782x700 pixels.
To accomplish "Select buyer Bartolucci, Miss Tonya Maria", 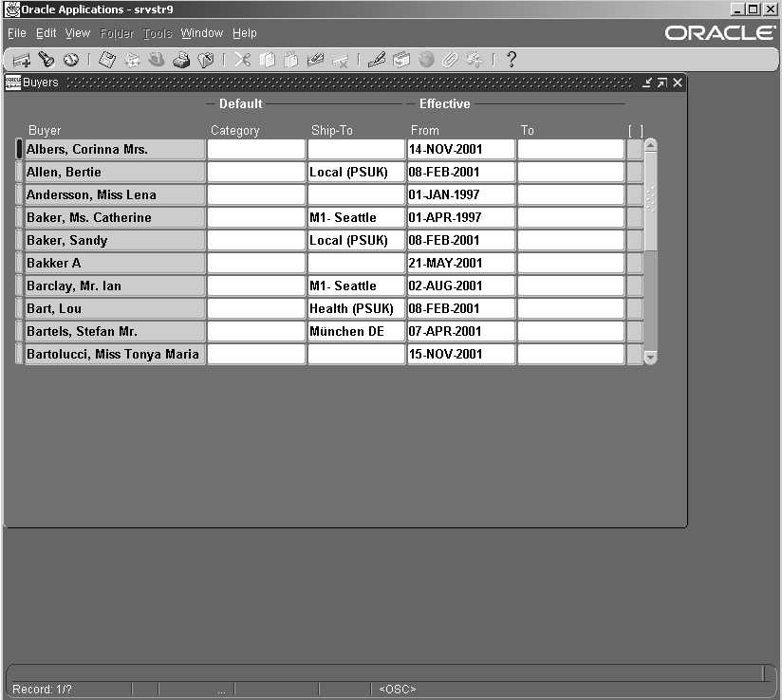I will tap(115, 354).
